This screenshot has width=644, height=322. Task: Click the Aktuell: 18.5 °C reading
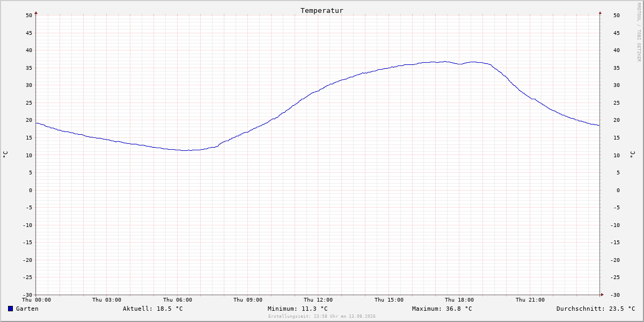[x=153, y=309]
